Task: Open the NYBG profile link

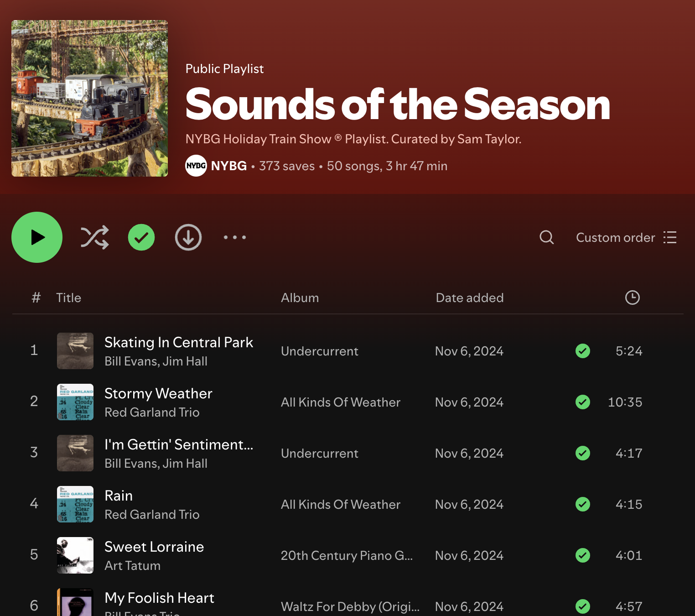Action: 229,166
